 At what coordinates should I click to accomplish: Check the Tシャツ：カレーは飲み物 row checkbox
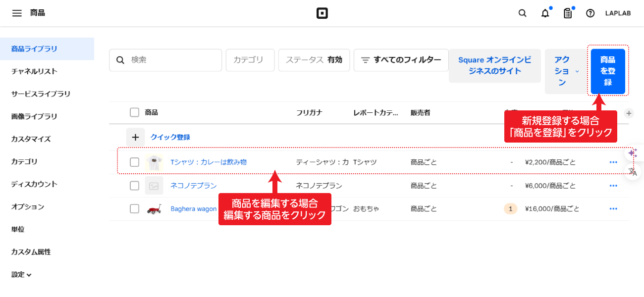click(x=134, y=162)
